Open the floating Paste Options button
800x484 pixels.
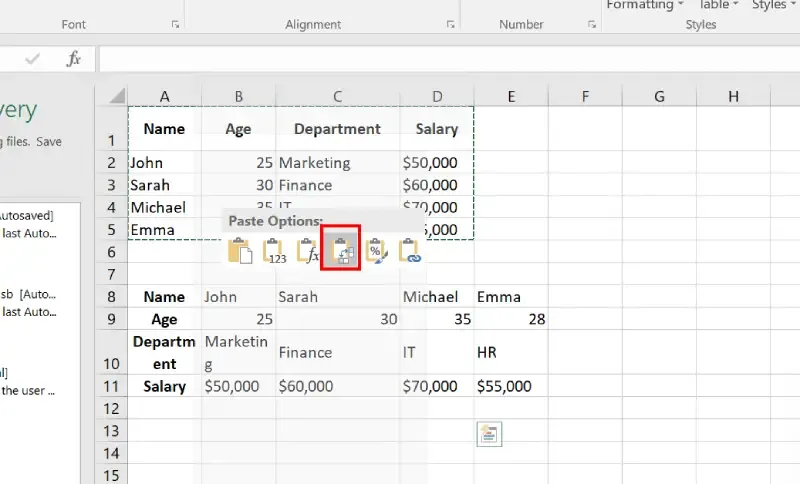coord(489,433)
